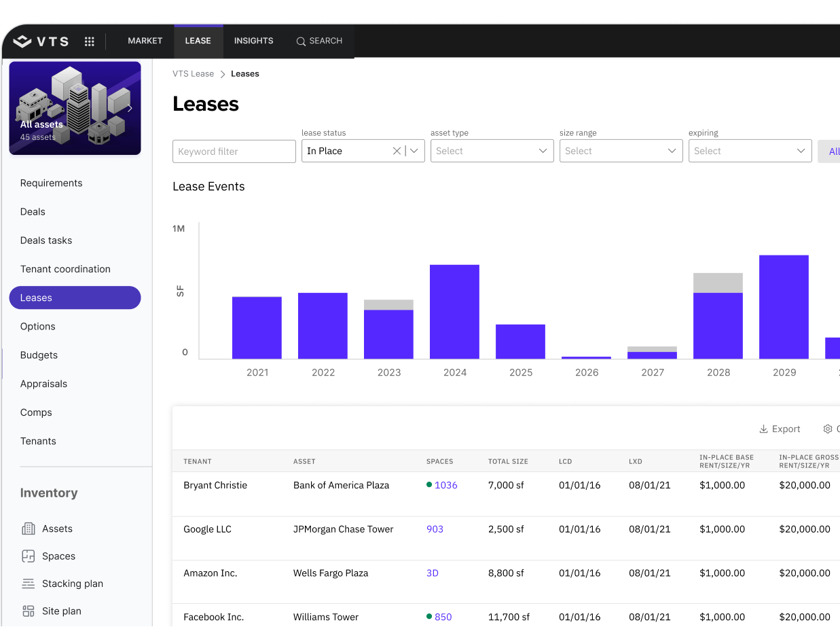Image resolution: width=840 pixels, height=627 pixels.
Task: Clear the In Place lease status
Action: coord(397,151)
